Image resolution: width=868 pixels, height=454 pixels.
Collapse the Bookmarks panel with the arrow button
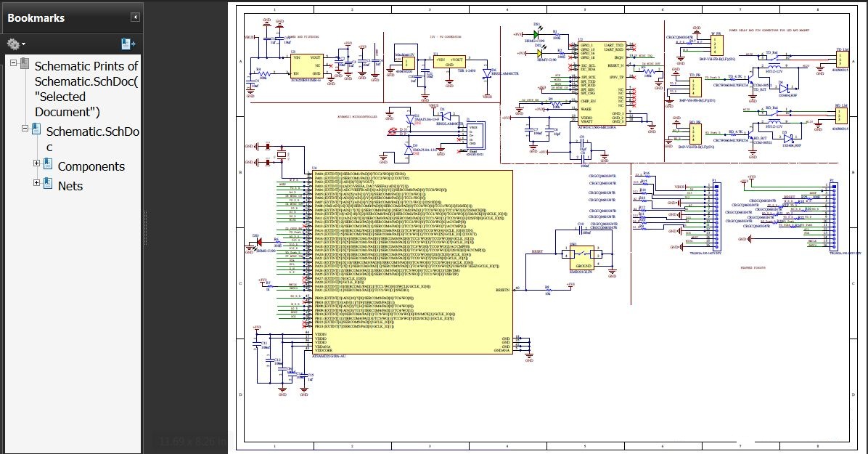pos(135,17)
